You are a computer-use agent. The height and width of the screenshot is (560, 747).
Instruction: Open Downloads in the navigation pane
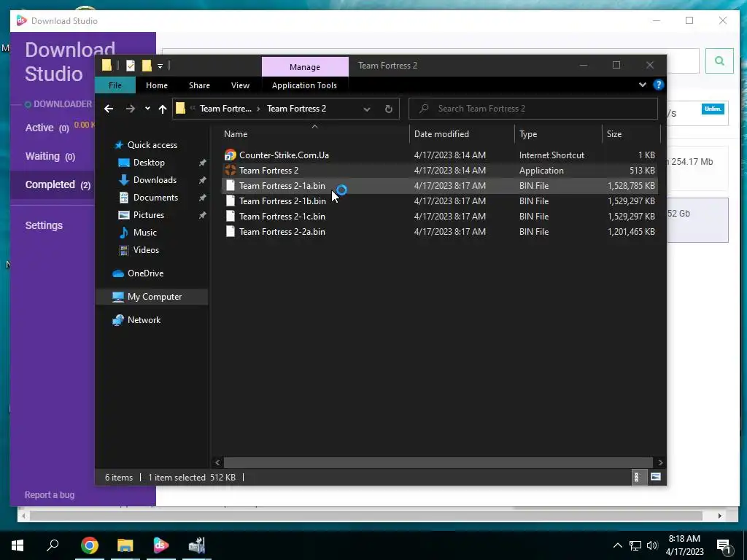pos(155,180)
